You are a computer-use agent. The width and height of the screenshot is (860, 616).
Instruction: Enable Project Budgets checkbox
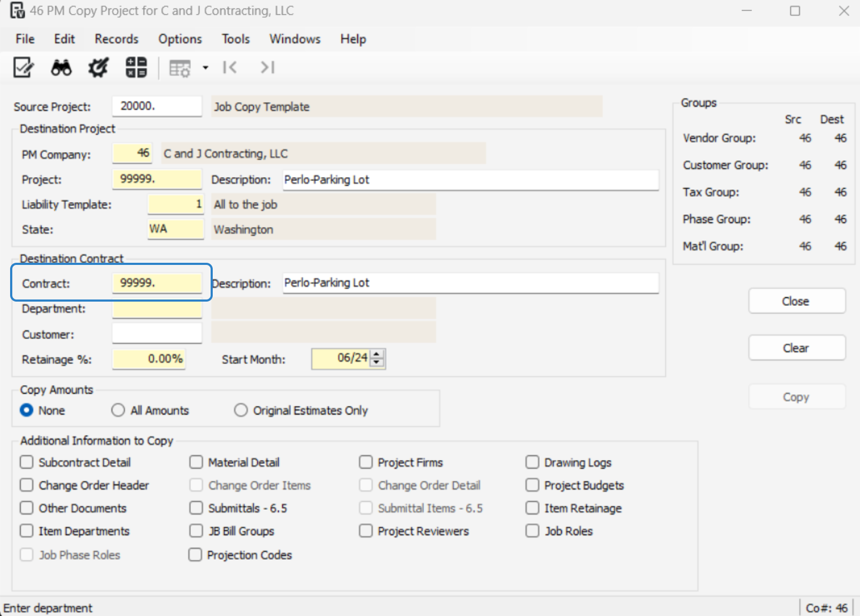(532, 485)
